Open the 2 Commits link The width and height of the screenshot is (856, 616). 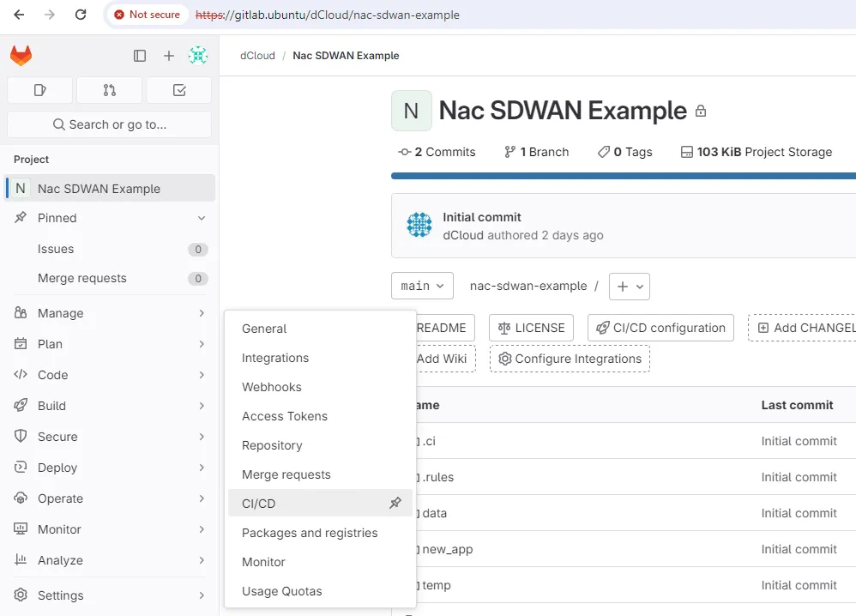tap(437, 152)
